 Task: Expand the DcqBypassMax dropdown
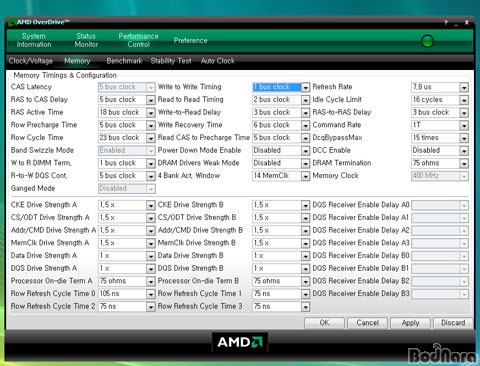[464, 138]
